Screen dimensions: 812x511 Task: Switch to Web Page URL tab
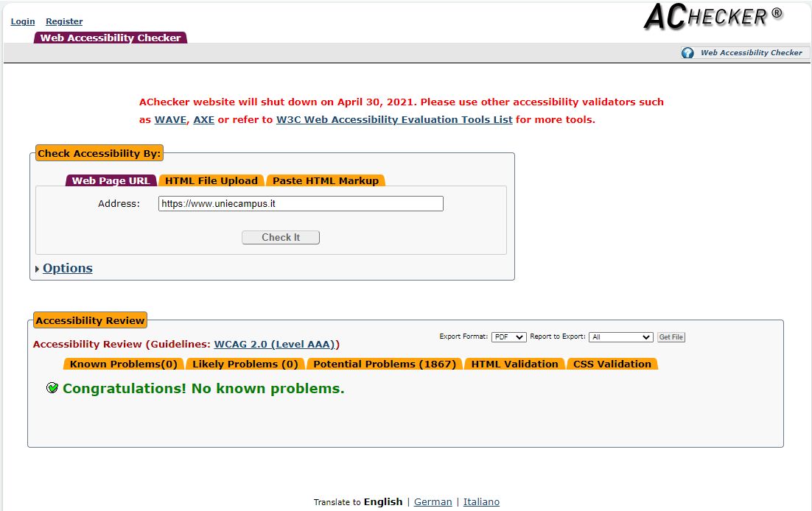pos(111,180)
